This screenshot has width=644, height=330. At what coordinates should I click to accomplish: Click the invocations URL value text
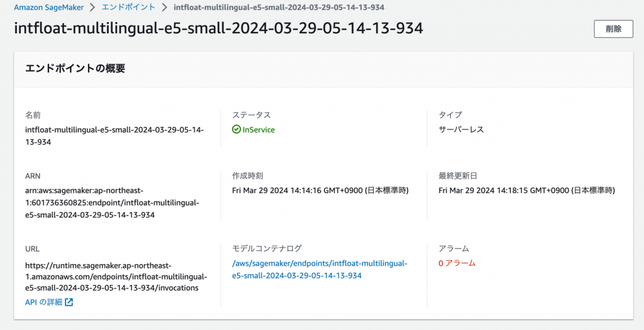click(x=116, y=277)
